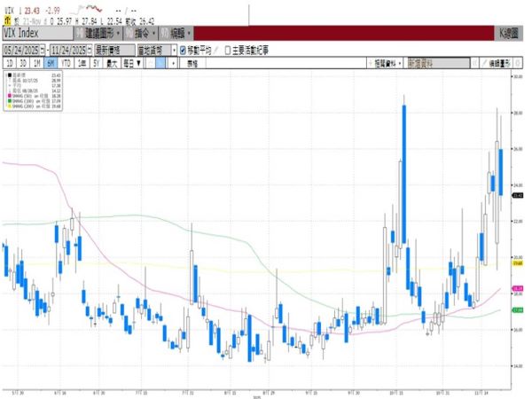This screenshot has height=399, width=532.
Task: Click the K線圖 button
Action: (x=508, y=34)
